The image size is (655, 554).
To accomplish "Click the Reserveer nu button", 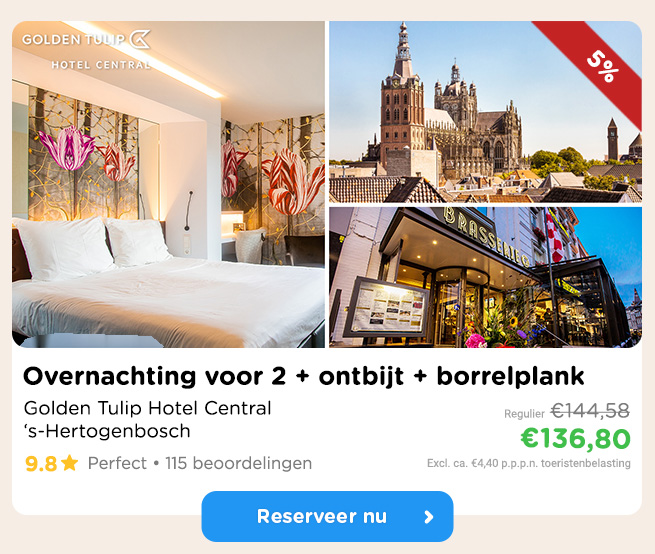I will (327, 516).
